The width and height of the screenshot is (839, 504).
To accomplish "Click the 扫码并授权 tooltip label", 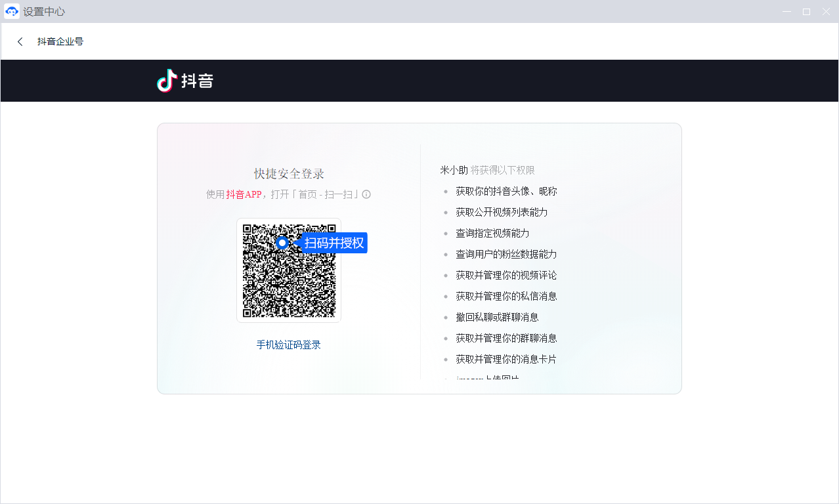I will click(334, 243).
